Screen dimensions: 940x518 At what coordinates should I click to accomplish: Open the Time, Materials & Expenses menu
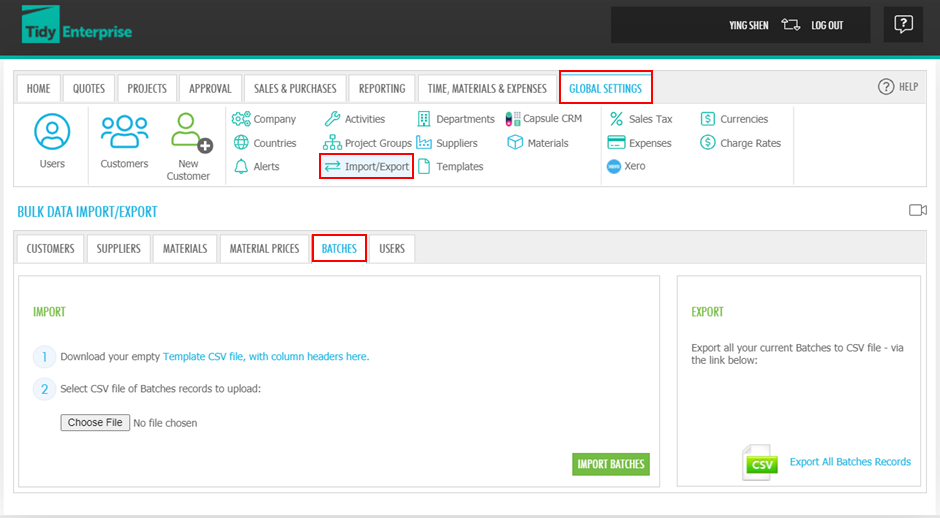pyautogui.click(x=487, y=88)
